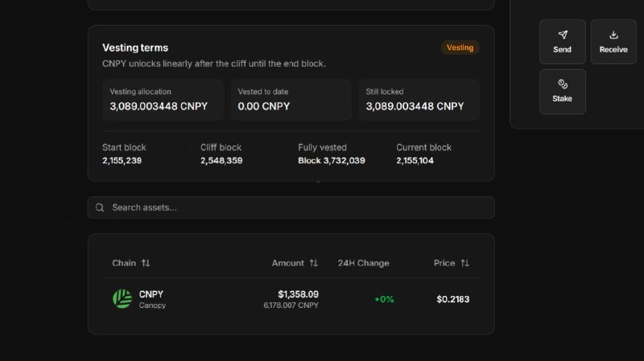Open the Send button

tap(563, 42)
